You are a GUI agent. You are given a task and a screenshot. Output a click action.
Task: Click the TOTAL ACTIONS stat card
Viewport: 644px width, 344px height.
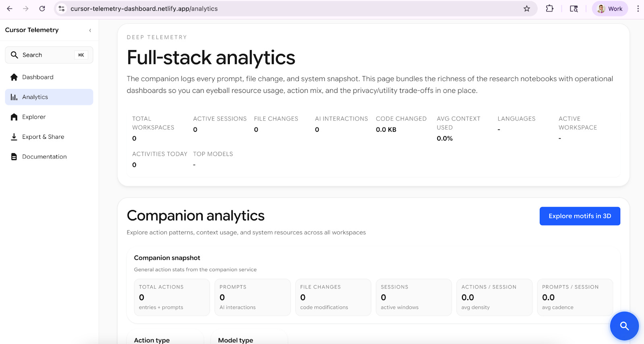172,297
